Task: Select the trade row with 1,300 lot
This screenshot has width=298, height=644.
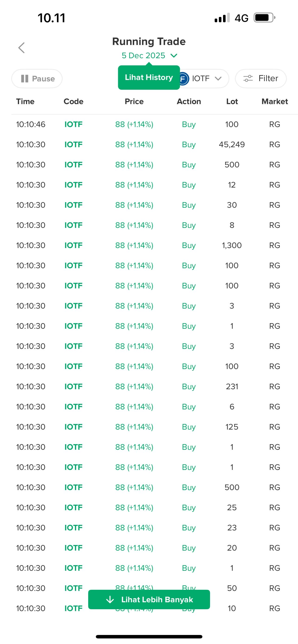Action: pyautogui.click(x=149, y=245)
